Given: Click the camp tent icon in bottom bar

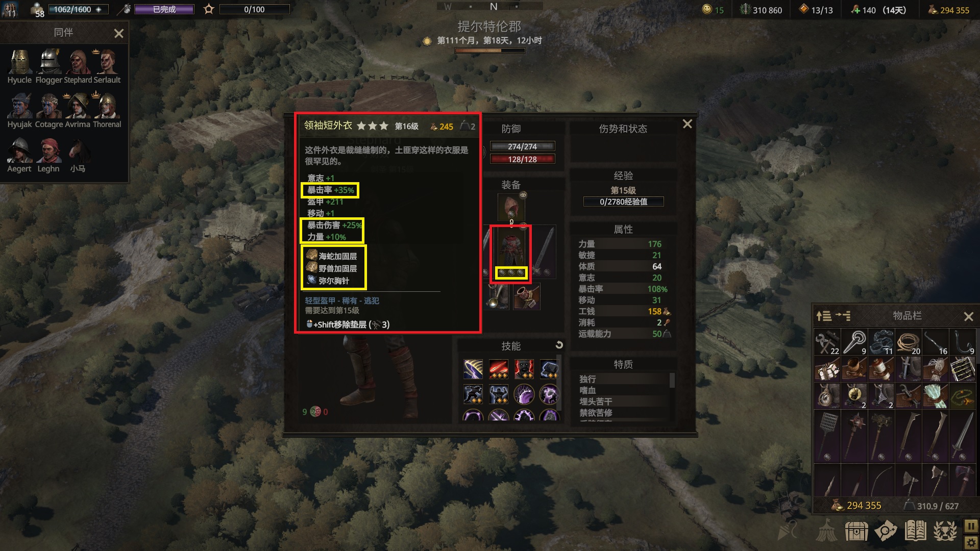Looking at the screenshot, I should pyautogui.click(x=826, y=531).
